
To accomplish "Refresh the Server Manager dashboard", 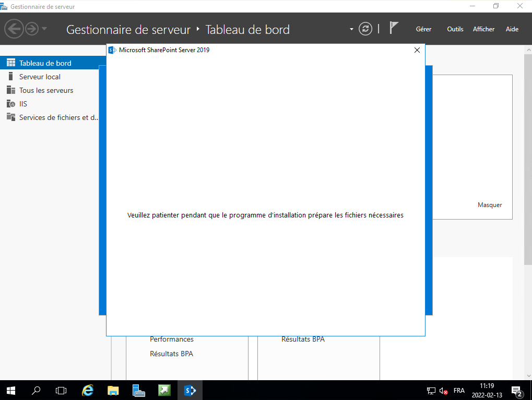I will tap(365, 29).
